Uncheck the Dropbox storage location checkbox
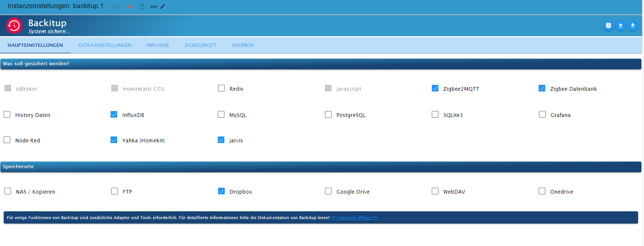 (221, 191)
